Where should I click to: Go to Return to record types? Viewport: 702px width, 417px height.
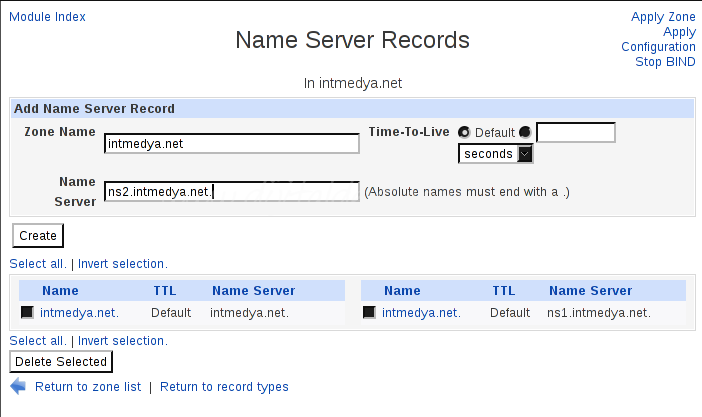[x=224, y=387]
